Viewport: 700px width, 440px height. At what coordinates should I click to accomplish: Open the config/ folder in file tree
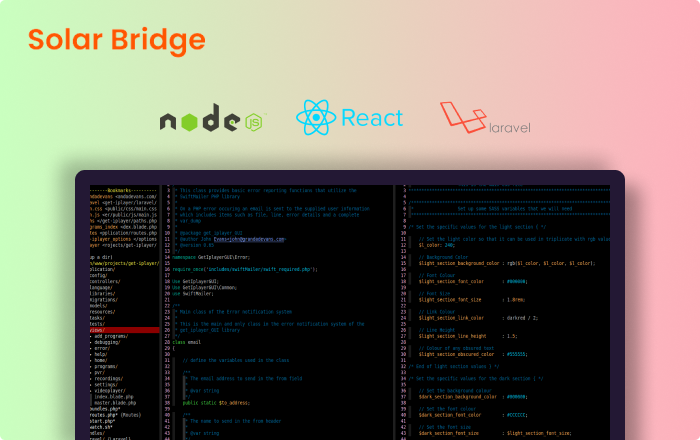[99, 275]
